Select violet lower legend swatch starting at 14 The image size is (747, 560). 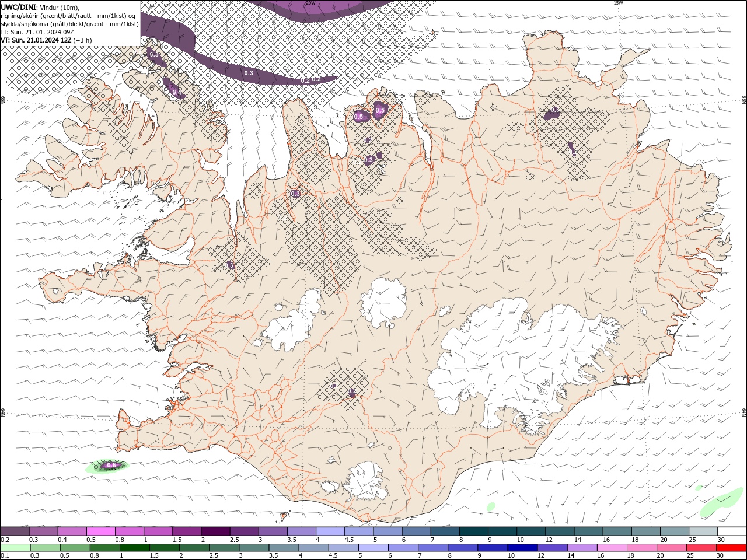[x=581, y=548]
